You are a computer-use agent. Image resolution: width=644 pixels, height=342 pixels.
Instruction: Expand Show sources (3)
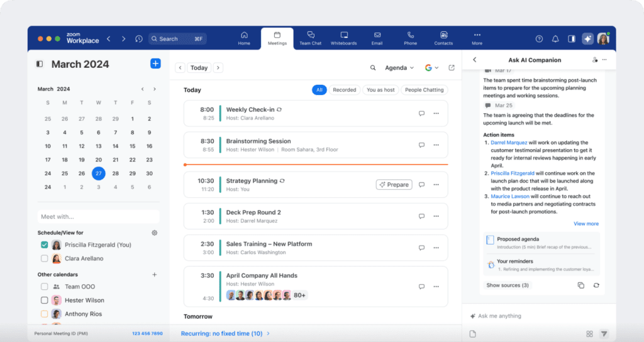tap(508, 285)
